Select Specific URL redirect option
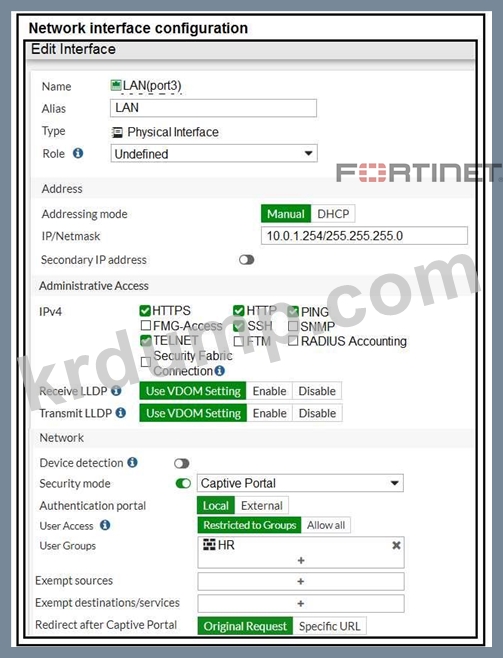Screen dimensions: 503x658 [329, 626]
